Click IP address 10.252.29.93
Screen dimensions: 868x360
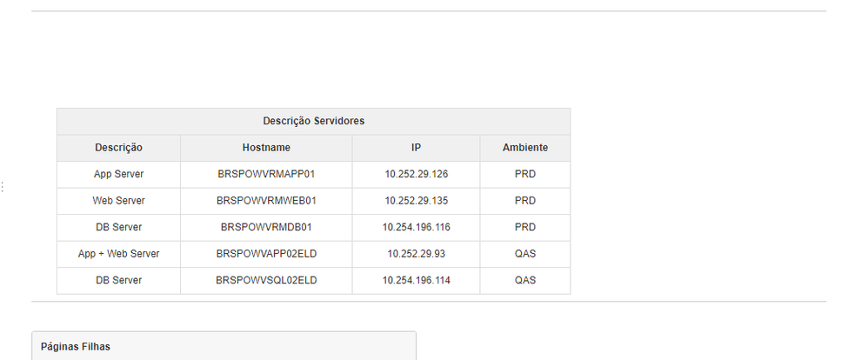point(417,254)
